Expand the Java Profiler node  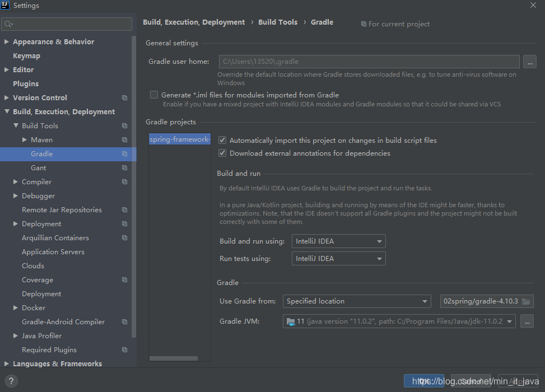[15, 335]
